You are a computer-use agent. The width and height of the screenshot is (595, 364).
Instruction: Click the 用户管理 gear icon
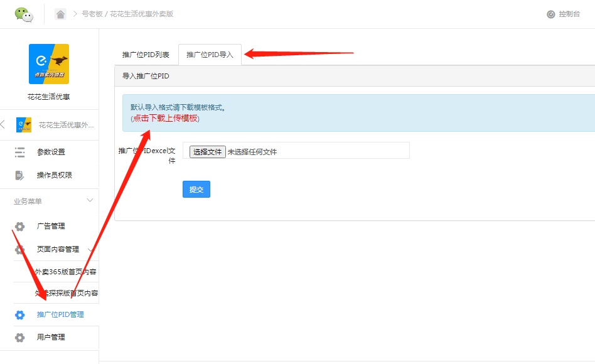19,338
